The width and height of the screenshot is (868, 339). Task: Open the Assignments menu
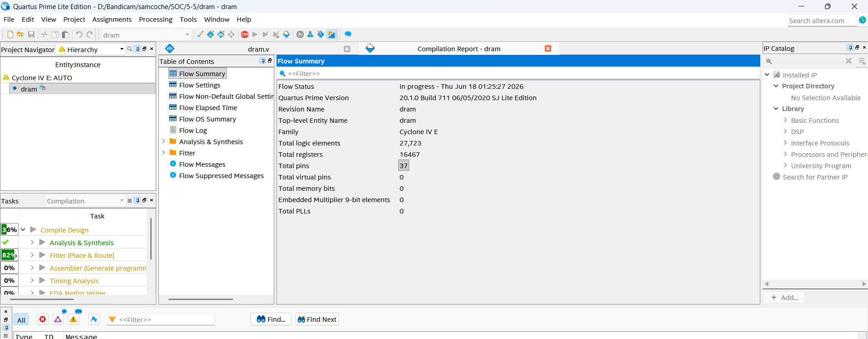pyautogui.click(x=112, y=19)
